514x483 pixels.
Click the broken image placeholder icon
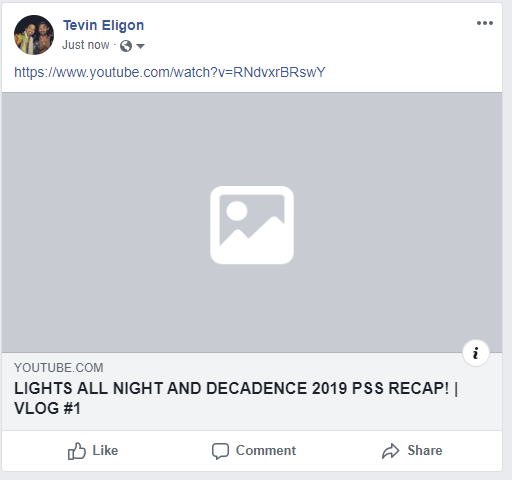(252, 225)
